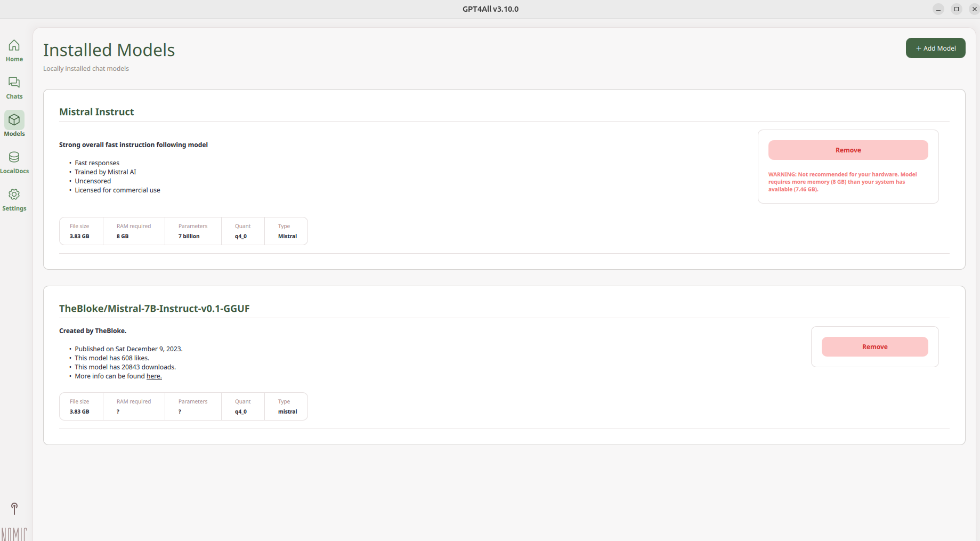Click the network antenna icon at bottom-left

coord(14,508)
